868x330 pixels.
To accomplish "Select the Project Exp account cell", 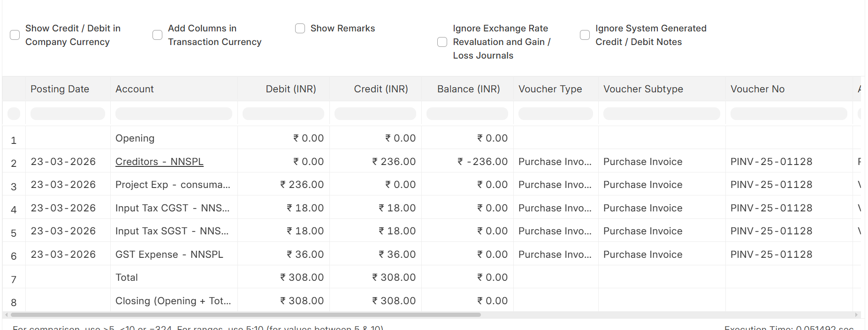I will (173, 185).
